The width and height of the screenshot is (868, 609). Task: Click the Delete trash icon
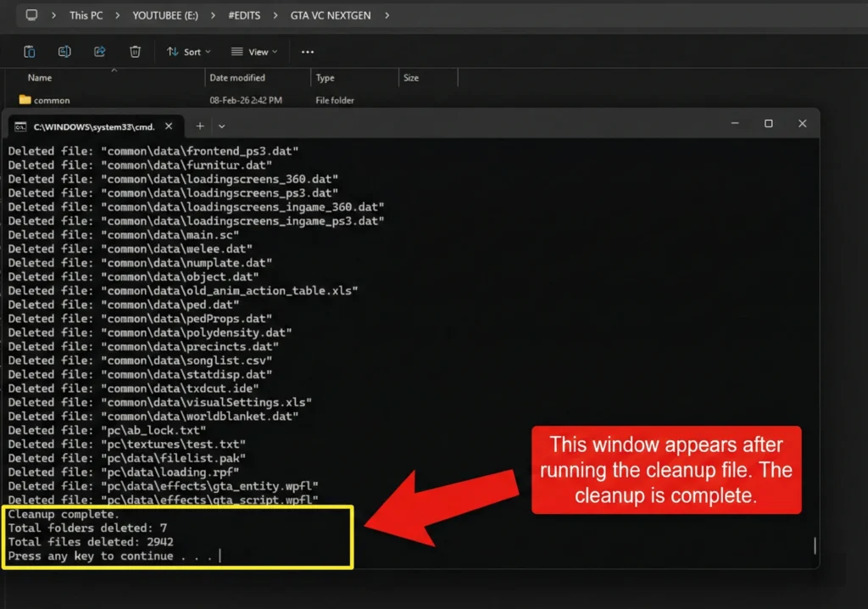135,52
